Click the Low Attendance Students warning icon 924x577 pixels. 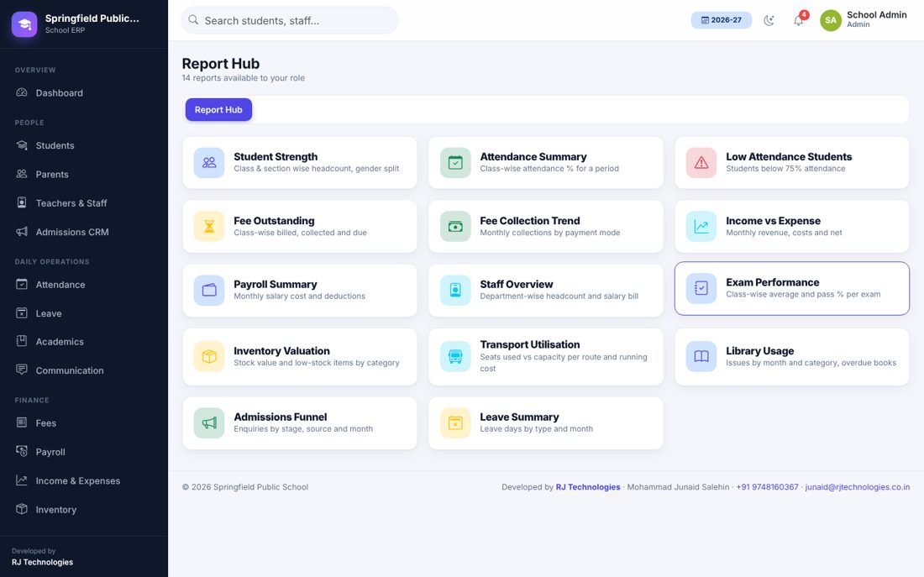[x=701, y=163]
